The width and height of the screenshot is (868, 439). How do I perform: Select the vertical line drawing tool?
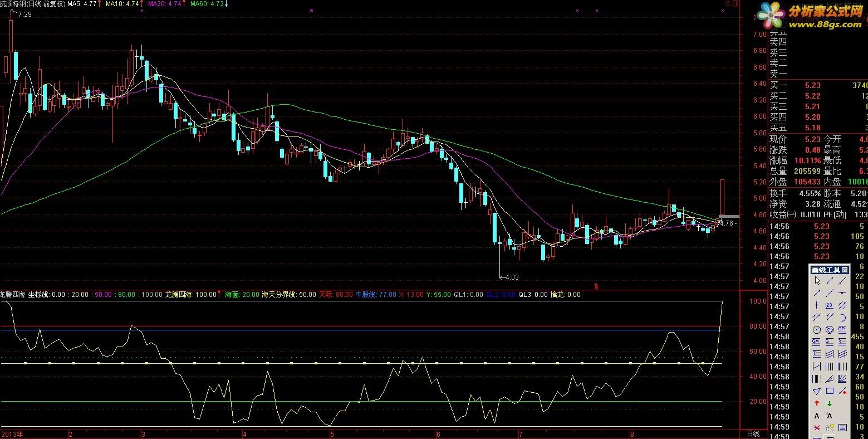[817, 305]
